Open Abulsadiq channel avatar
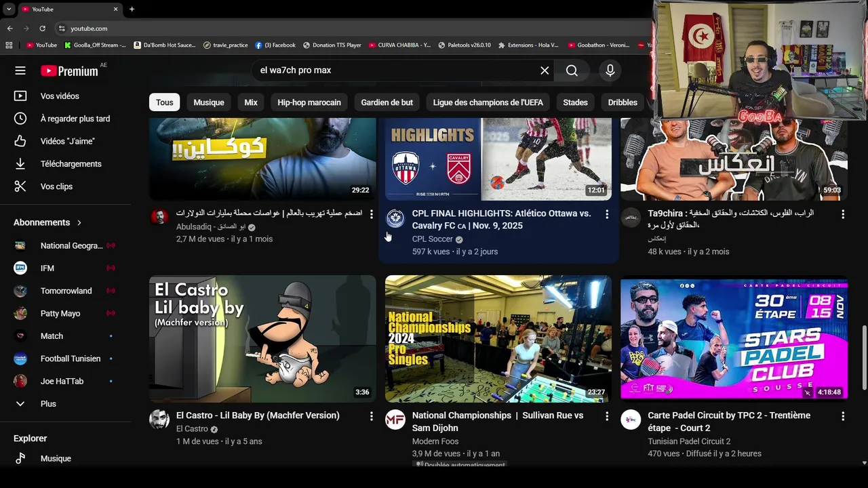This screenshot has height=488, width=868. tap(159, 217)
